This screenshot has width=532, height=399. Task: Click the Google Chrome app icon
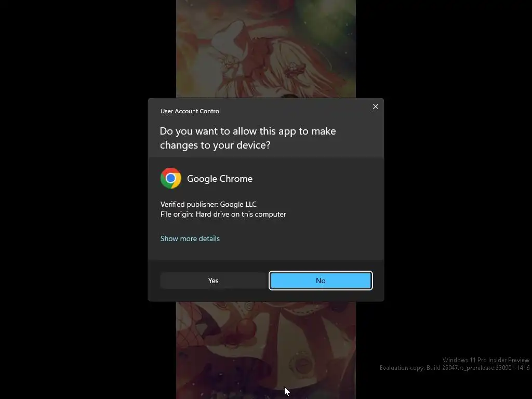coord(170,178)
